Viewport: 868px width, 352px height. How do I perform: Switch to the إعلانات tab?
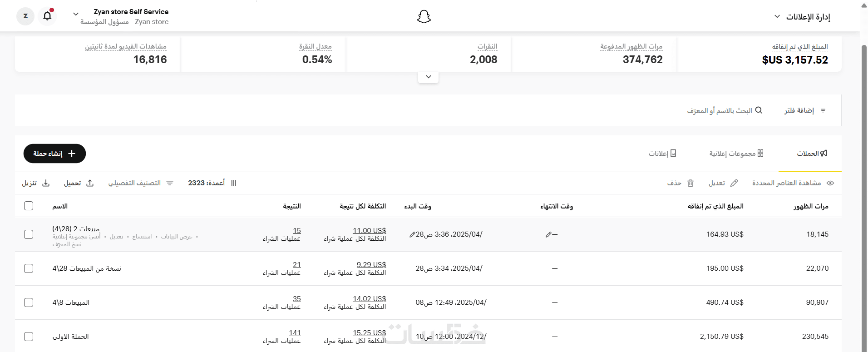[662, 154]
